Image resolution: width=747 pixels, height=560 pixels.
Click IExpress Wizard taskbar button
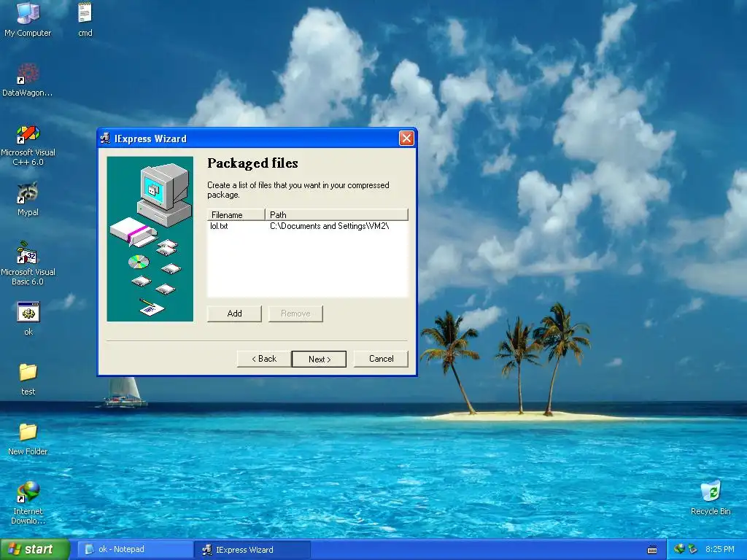pos(252,550)
